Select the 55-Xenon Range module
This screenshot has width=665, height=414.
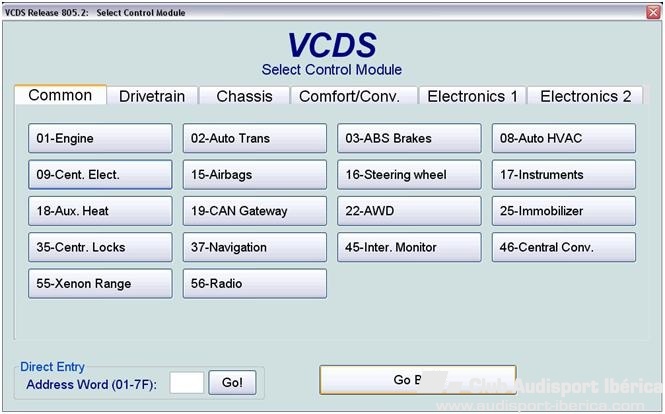point(100,283)
